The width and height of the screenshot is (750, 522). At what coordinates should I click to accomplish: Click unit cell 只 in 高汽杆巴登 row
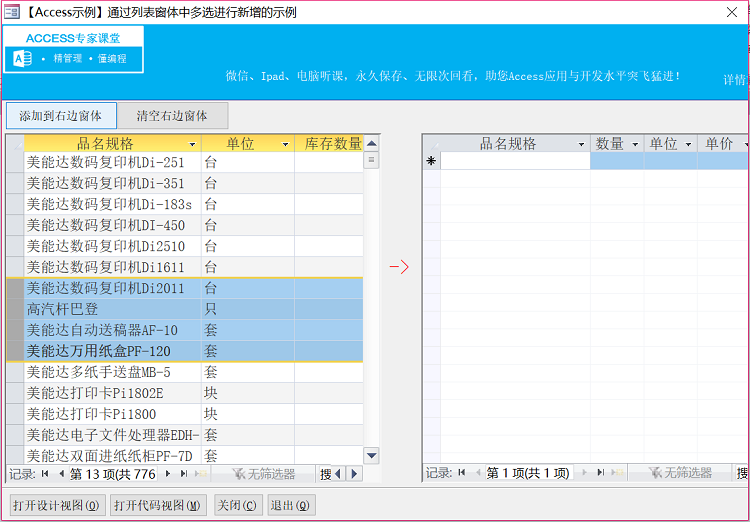(248, 309)
